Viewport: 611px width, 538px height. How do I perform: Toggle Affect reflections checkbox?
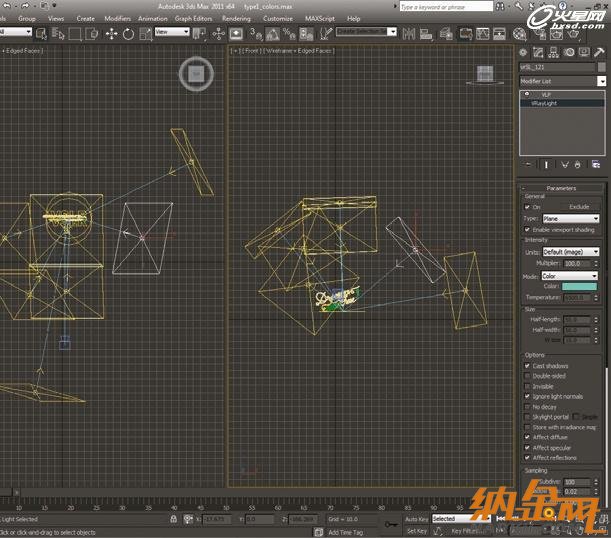click(x=527, y=458)
